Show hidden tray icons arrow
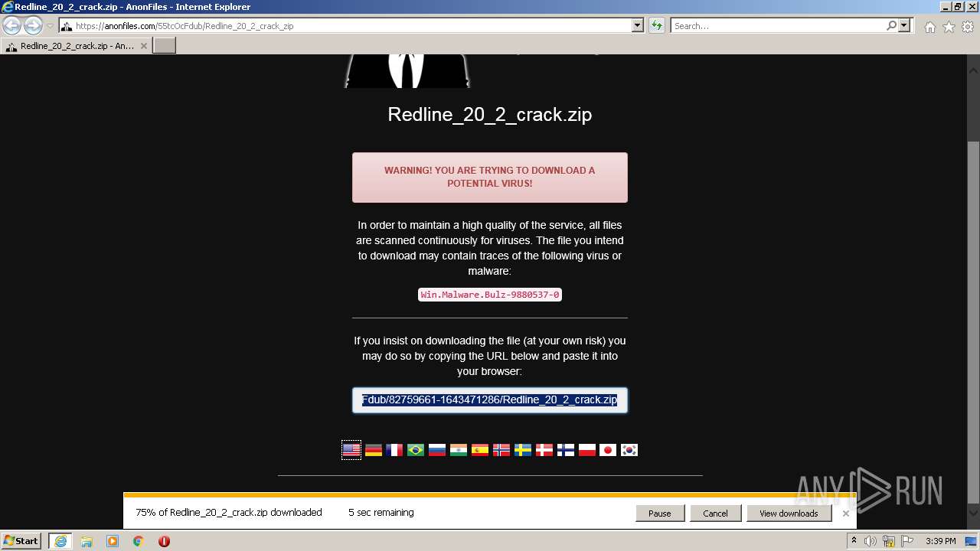Viewport: 980px width, 551px height. pos(854,541)
